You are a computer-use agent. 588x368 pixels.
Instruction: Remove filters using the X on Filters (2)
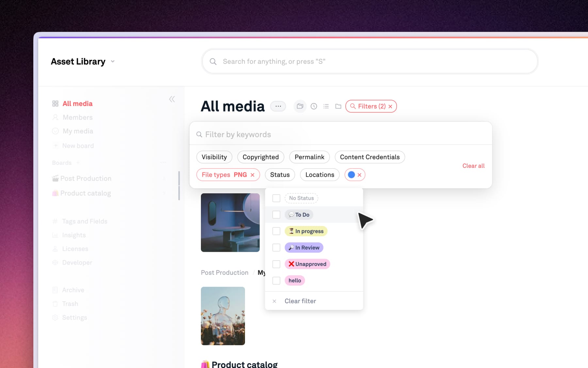[x=390, y=106]
